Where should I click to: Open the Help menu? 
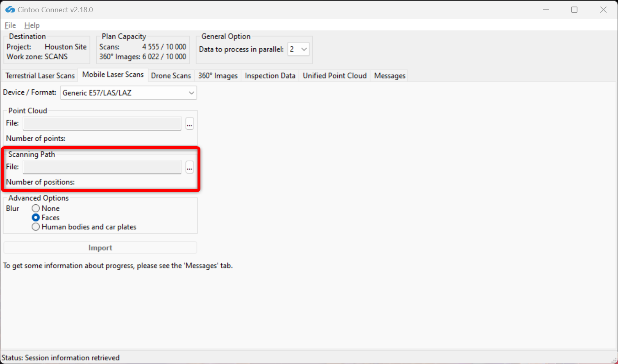coord(32,25)
